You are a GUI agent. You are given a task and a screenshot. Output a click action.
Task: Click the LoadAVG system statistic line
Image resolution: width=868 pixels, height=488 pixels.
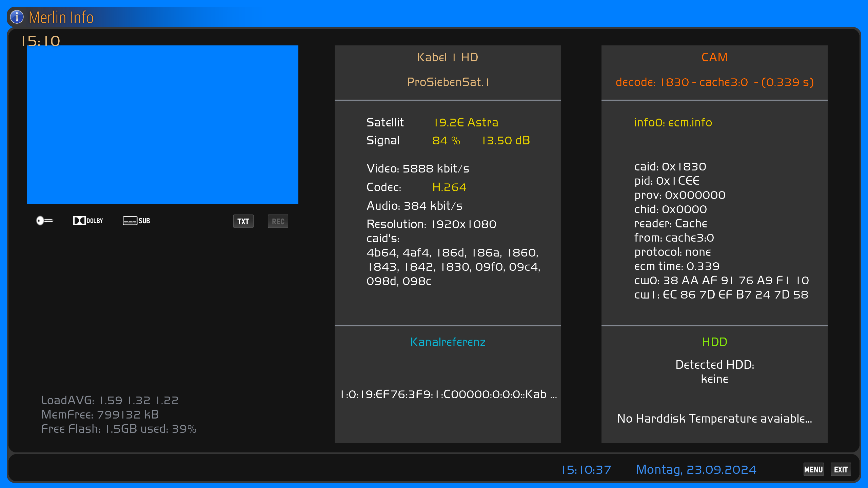110,400
